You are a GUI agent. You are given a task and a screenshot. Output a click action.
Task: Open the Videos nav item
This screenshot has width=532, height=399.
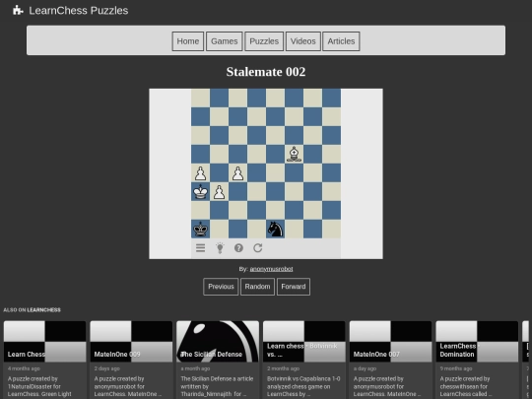[303, 41]
